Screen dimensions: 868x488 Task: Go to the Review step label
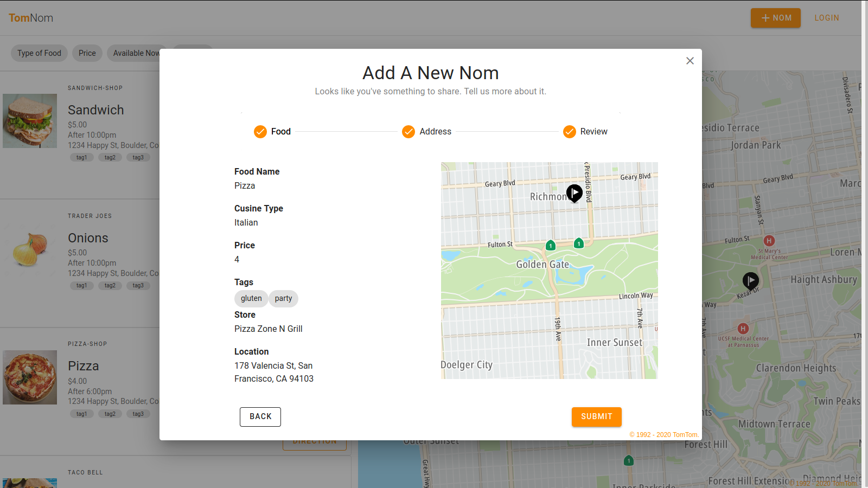coord(594,132)
